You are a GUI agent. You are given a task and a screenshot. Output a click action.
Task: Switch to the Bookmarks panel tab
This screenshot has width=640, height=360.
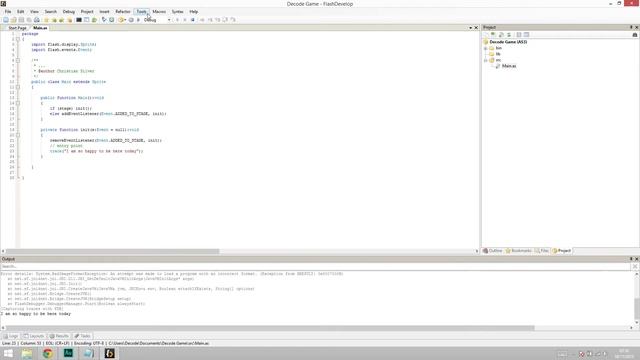[519, 251]
